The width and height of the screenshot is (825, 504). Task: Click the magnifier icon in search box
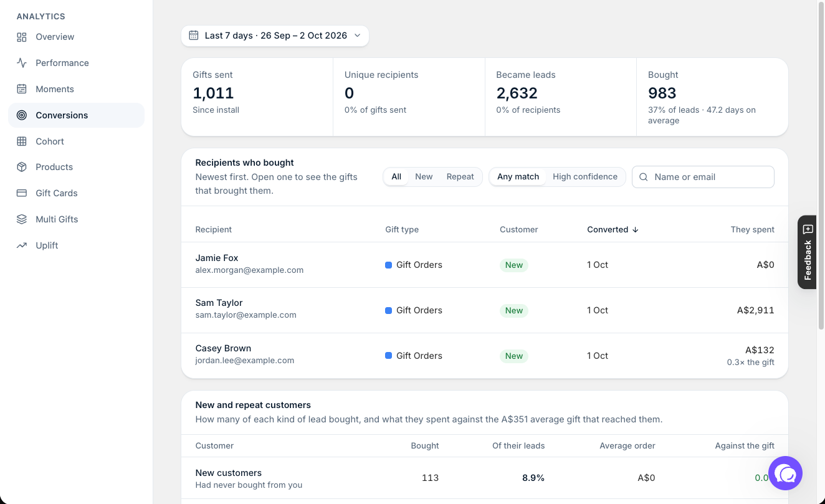tap(644, 177)
